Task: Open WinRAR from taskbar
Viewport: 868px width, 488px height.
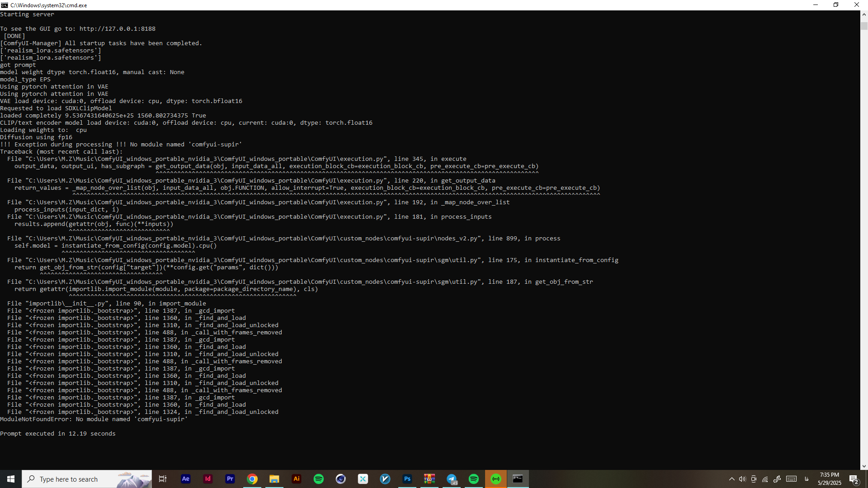Action: (429, 479)
